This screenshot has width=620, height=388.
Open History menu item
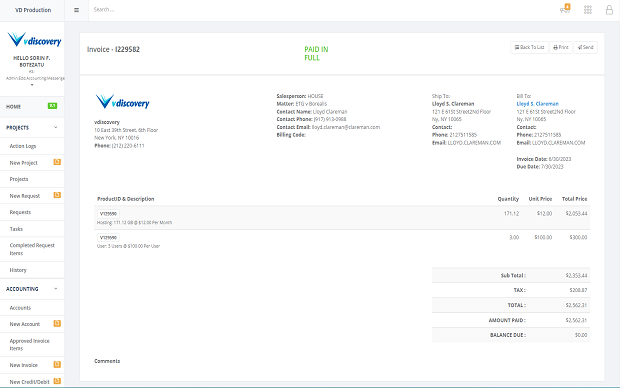coord(18,270)
